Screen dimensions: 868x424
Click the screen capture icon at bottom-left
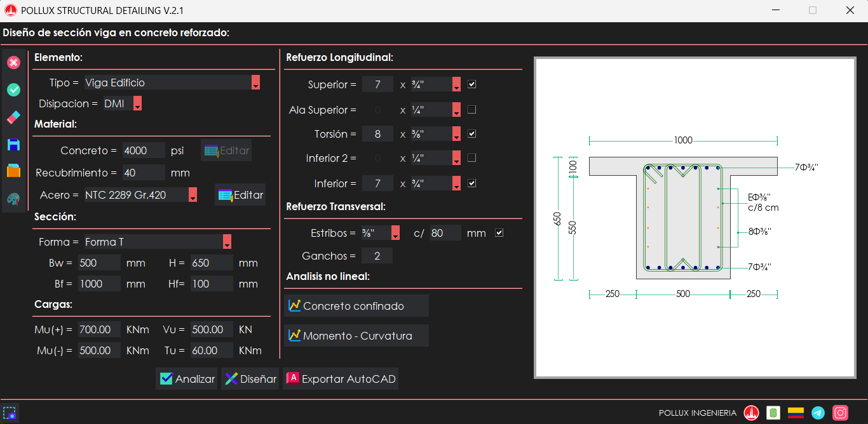pyautogui.click(x=10, y=413)
